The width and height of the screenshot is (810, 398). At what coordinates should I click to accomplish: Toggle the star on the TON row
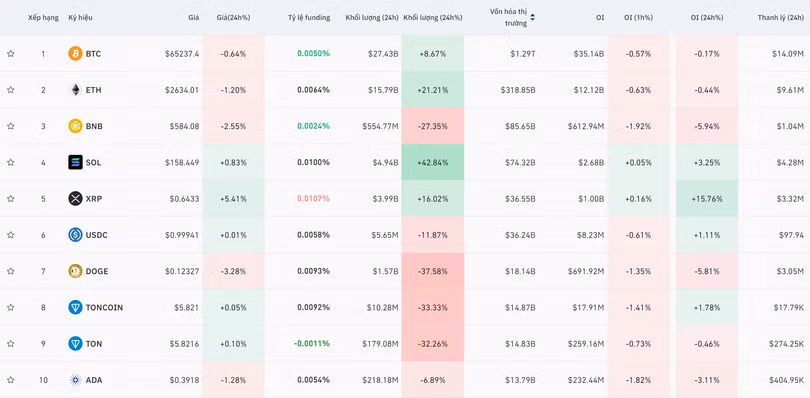(x=10, y=344)
